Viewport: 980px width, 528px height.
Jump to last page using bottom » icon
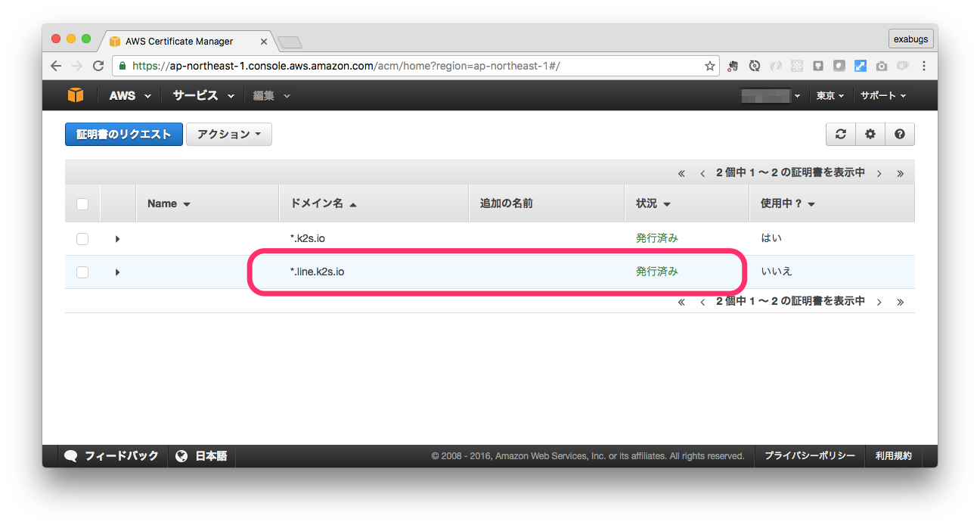click(x=900, y=302)
